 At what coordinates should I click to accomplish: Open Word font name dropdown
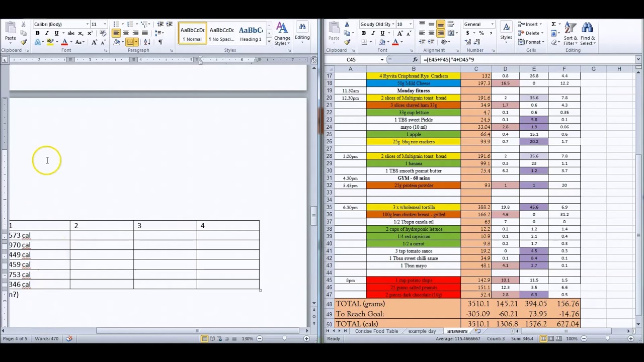[x=87, y=24]
